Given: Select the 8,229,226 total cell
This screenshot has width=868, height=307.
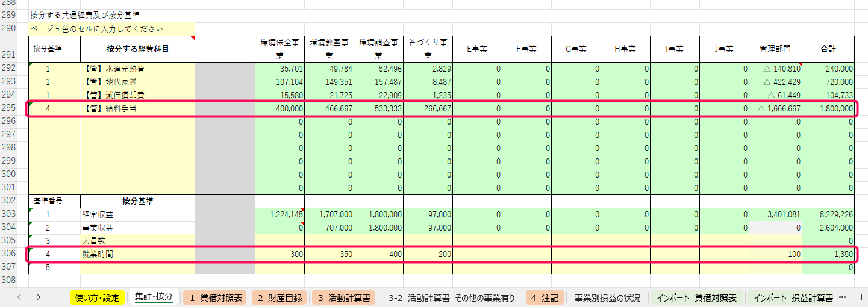Looking at the screenshot, I should 828,214.
